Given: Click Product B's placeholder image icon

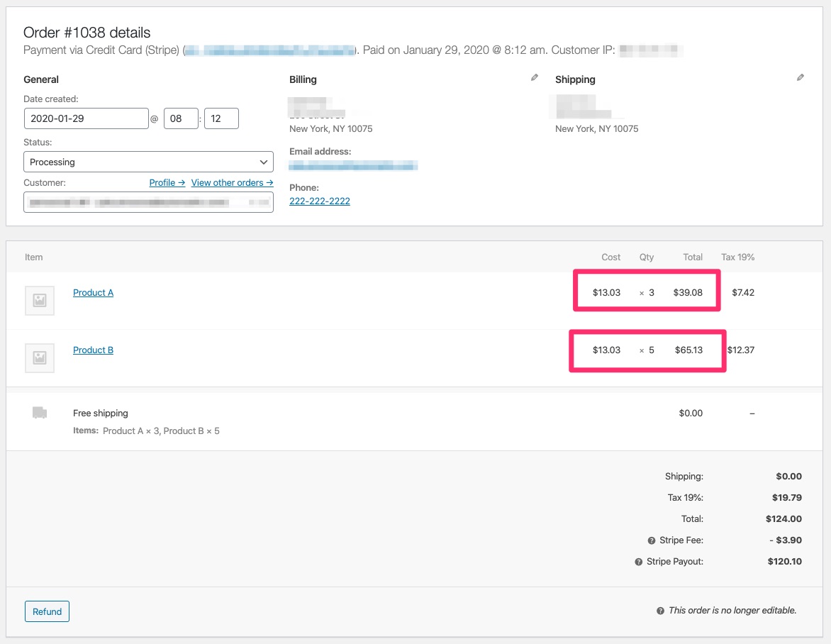Looking at the screenshot, I should (x=39, y=357).
